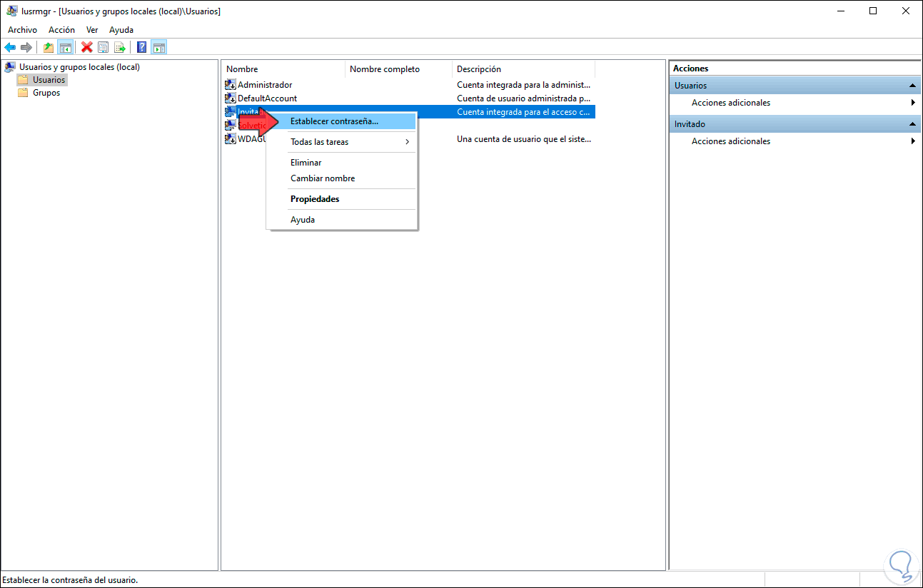
Task: Choose Eliminar in the context menu
Action: (341, 163)
